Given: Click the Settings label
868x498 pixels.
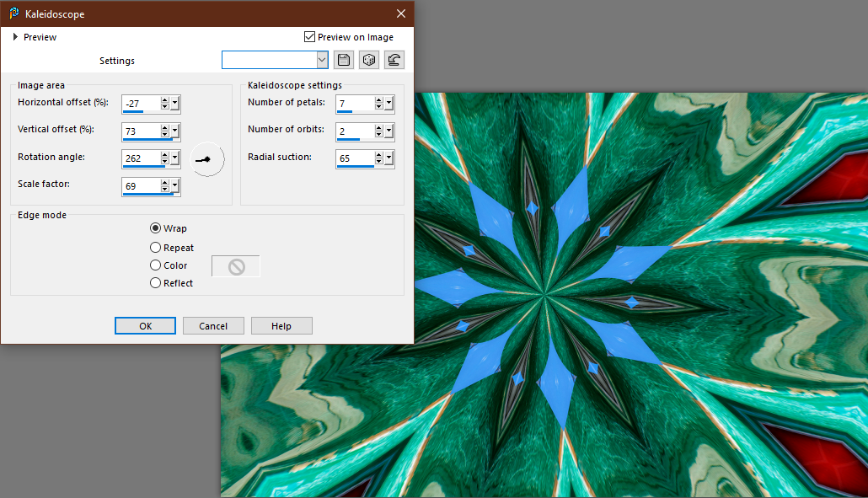Looking at the screenshot, I should 117,61.
